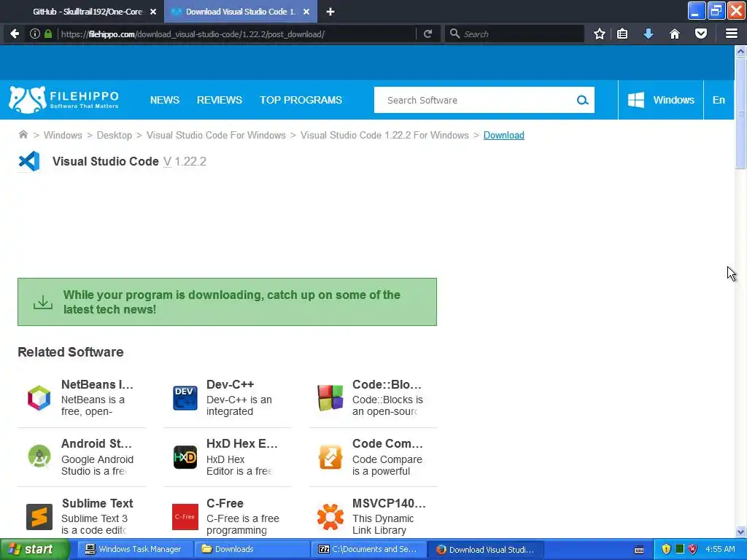747x560 pixels.
Task: Click the yellow security shield tray icon
Action: (x=666, y=550)
